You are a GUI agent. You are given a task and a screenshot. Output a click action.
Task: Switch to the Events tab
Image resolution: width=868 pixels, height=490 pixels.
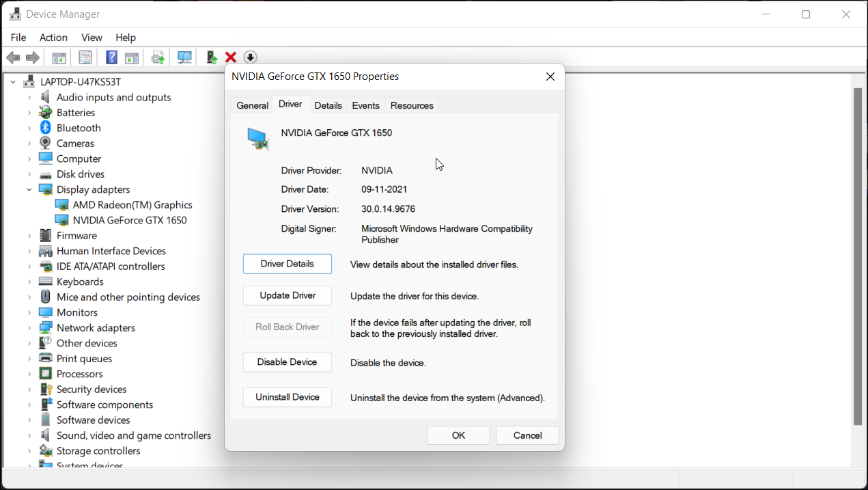(365, 105)
